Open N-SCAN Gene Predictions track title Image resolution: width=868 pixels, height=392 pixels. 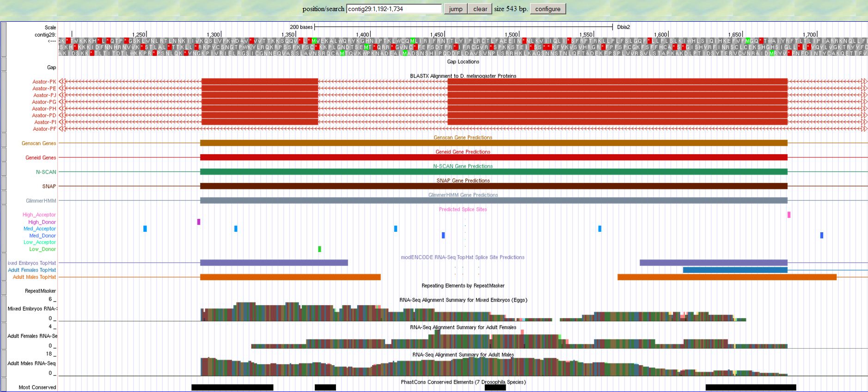[463, 166]
